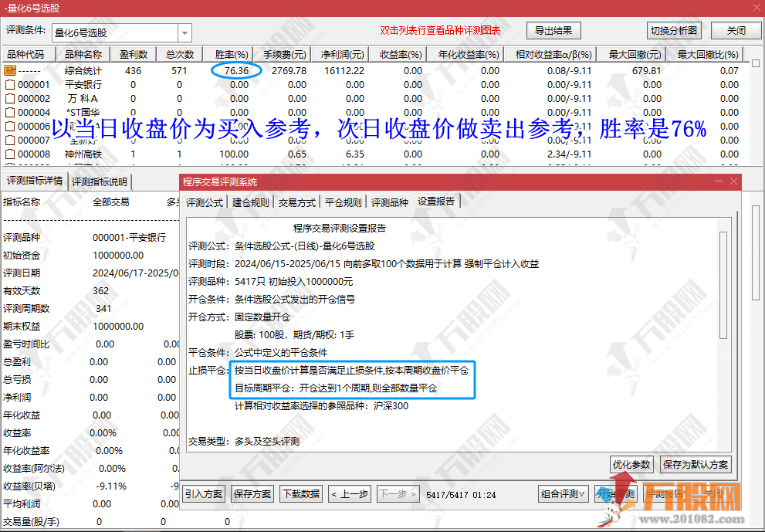This screenshot has width=765, height=532.
Task: Click the 评测周期数 value 341
Action: coord(103,308)
